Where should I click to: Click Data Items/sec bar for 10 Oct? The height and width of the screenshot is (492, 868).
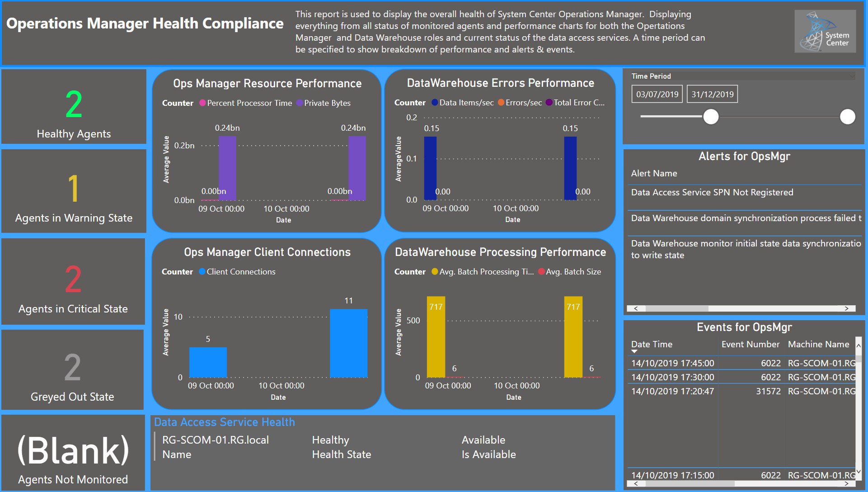[x=570, y=168]
